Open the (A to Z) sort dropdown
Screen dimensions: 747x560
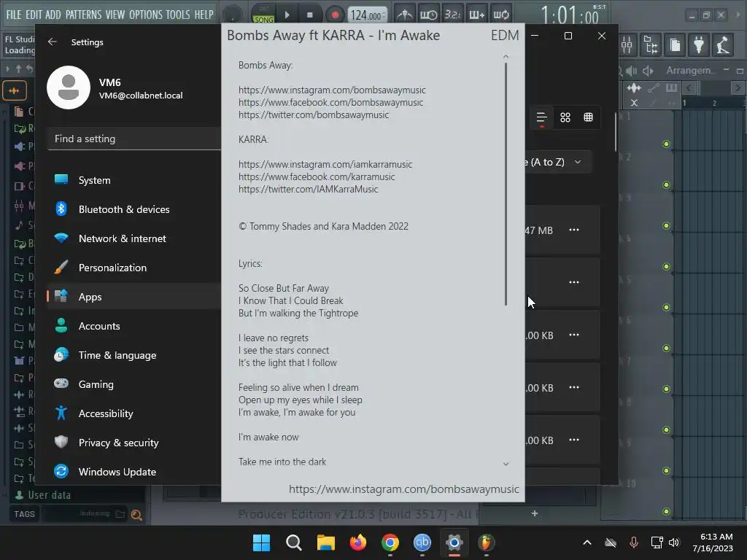click(x=557, y=162)
